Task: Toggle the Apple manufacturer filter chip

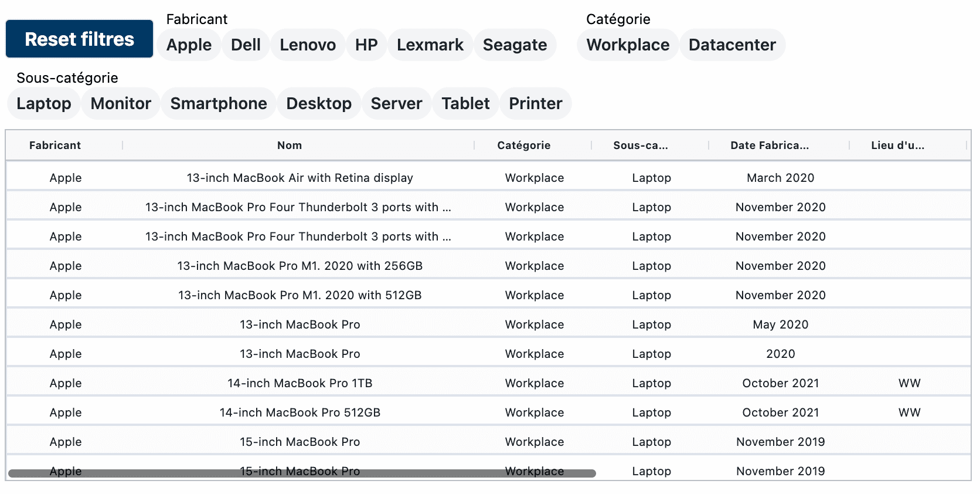Action: (x=189, y=45)
